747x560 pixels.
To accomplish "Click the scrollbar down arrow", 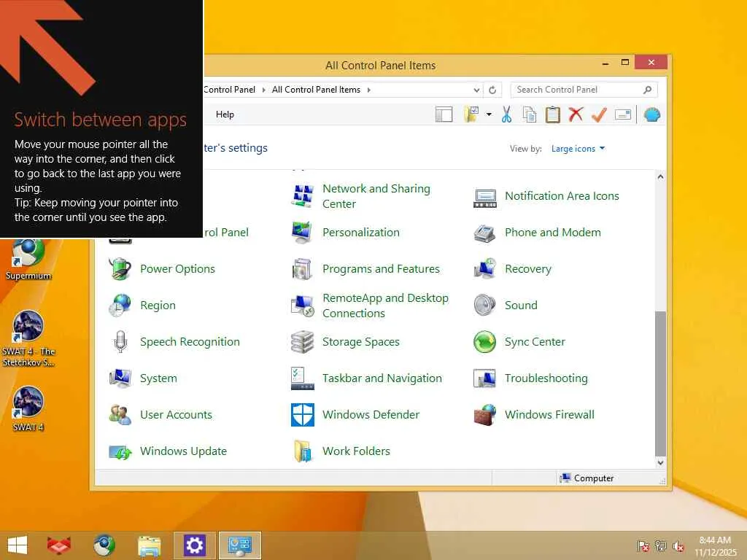I will tap(660, 462).
